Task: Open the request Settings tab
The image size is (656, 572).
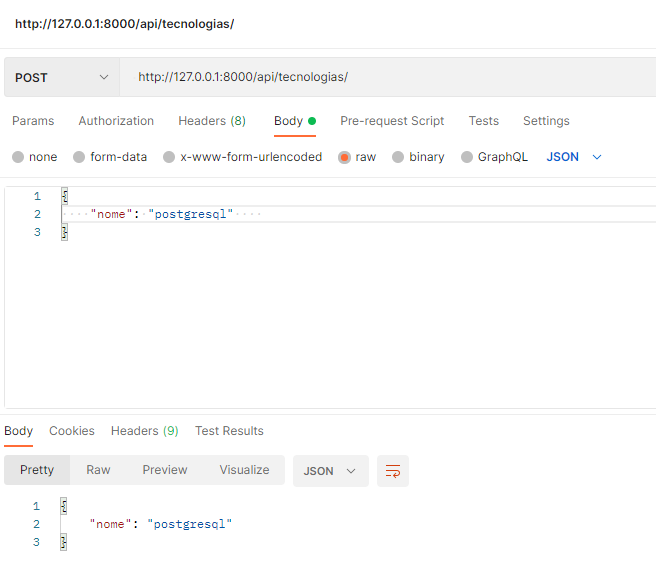Action: (546, 121)
